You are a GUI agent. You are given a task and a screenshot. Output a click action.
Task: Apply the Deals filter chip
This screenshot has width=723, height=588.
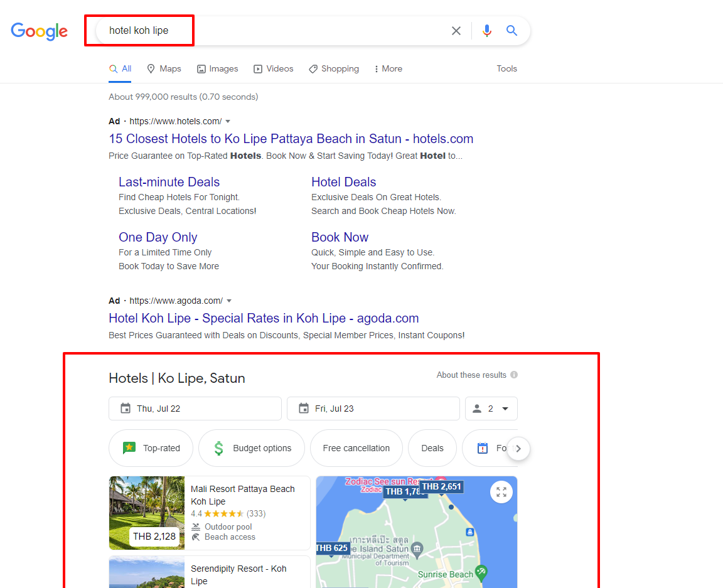(432, 448)
